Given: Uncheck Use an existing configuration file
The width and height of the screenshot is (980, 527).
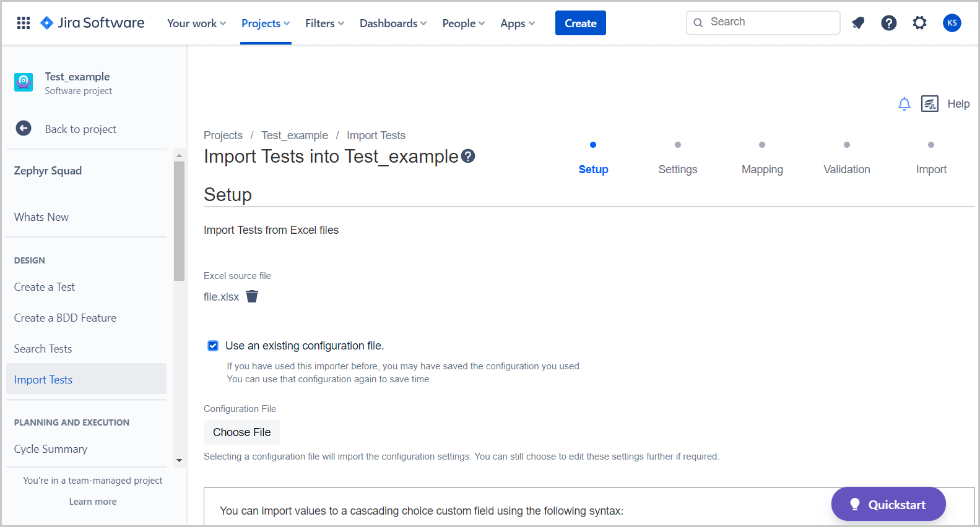Looking at the screenshot, I should (x=213, y=346).
